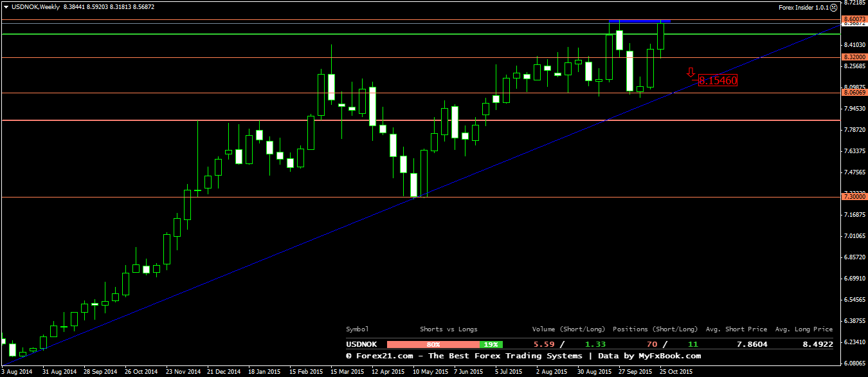Click the 15 Mar 2015 date label
This screenshot has height=377, width=868.
tap(347, 372)
